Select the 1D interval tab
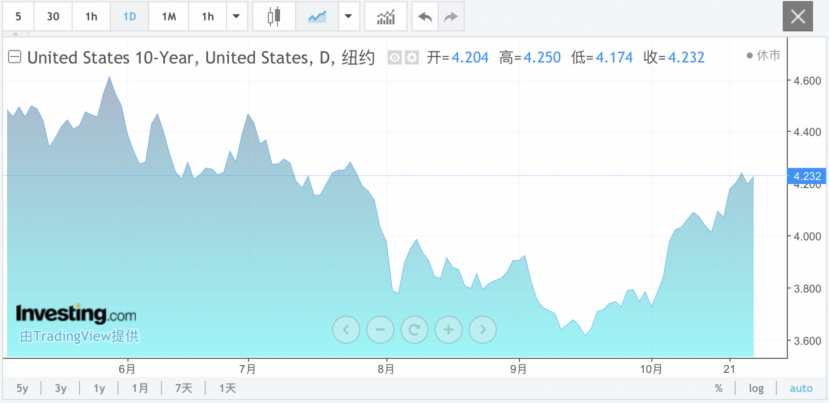This screenshot has width=829, height=403. tap(129, 17)
